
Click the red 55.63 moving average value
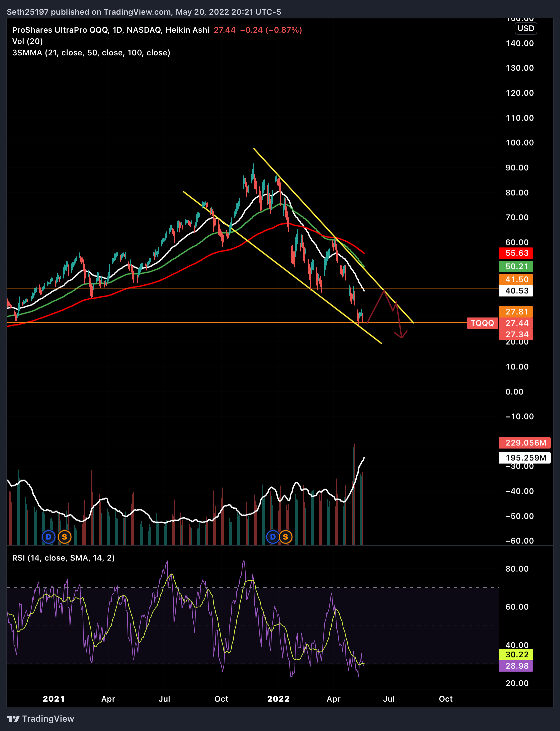516,253
